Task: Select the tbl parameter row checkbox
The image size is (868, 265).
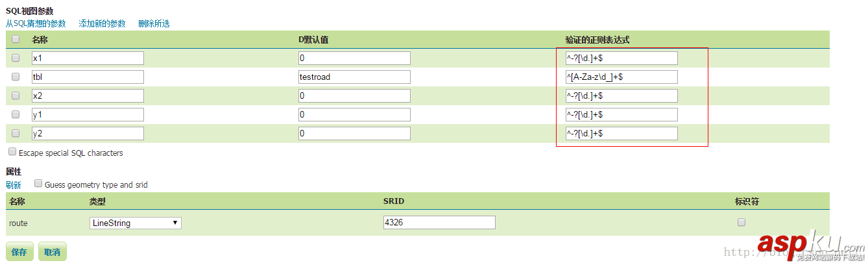Action: click(x=16, y=77)
